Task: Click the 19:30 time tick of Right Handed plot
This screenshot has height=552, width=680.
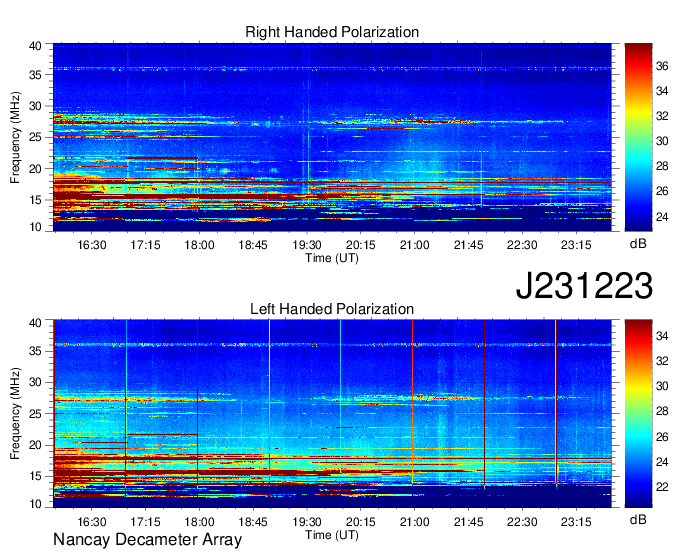Action: (x=307, y=245)
